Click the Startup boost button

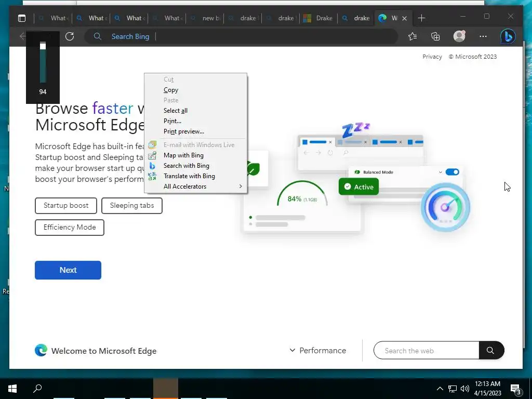click(66, 206)
